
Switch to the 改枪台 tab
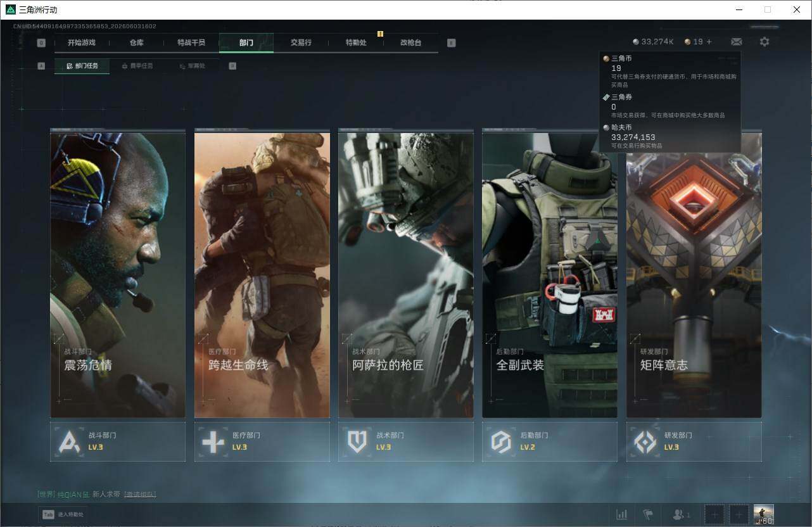pyautogui.click(x=410, y=43)
